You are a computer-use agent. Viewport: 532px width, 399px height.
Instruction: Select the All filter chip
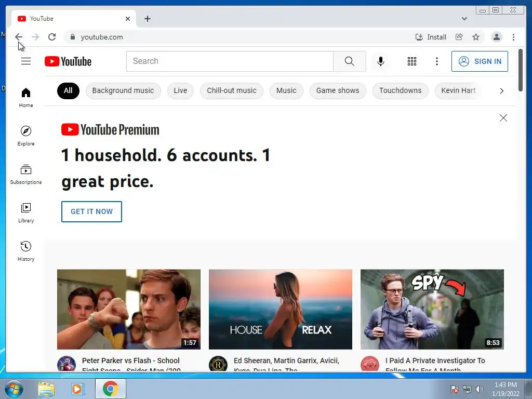68,90
